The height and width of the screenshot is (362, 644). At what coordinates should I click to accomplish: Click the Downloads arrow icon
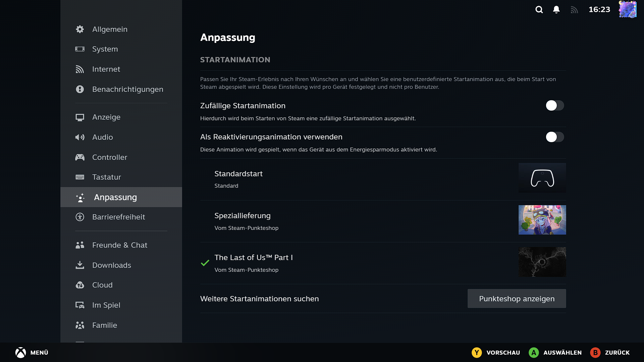click(x=80, y=265)
